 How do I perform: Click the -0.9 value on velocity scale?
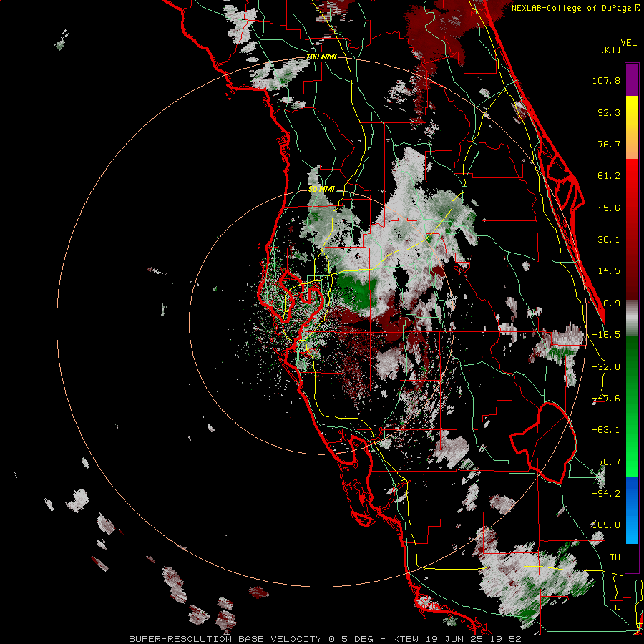coord(609,303)
